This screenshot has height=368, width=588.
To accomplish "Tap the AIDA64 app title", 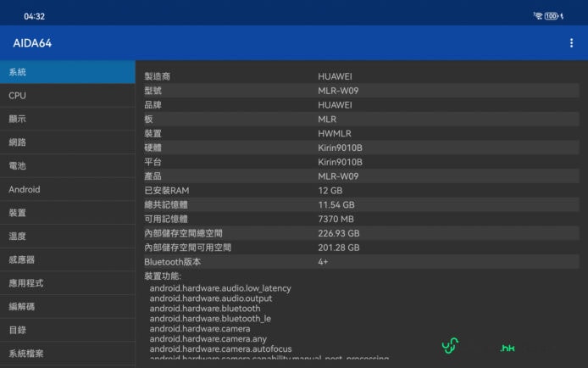I will [32, 43].
